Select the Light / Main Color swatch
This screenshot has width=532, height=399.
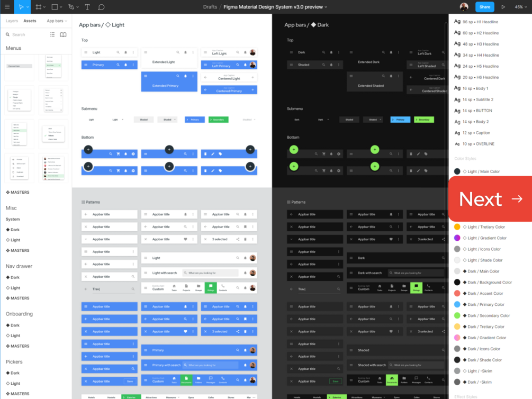(457, 171)
